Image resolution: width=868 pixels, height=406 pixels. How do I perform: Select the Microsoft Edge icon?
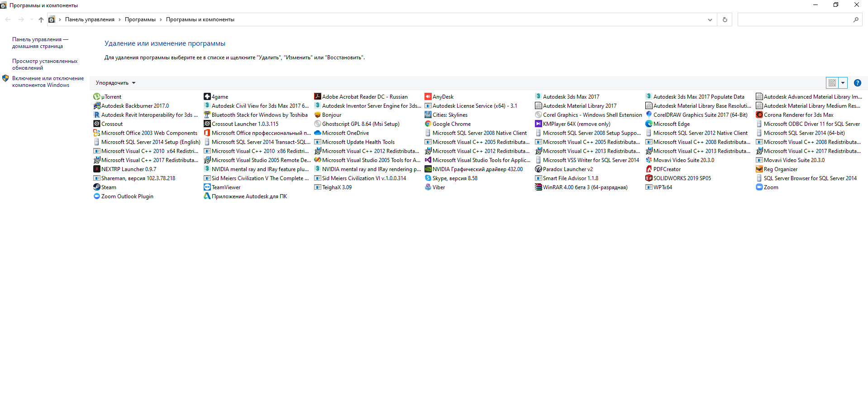point(649,124)
